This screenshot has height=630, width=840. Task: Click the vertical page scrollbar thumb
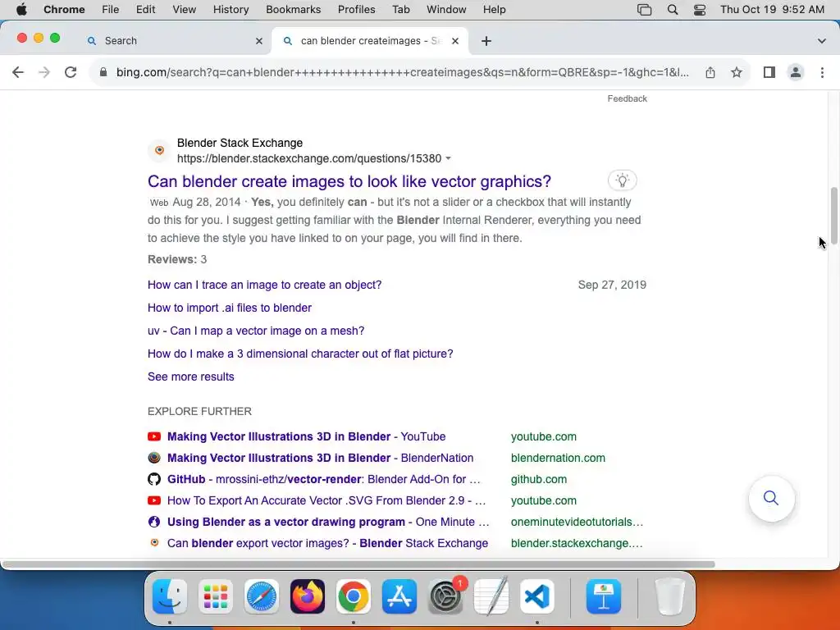(834, 216)
